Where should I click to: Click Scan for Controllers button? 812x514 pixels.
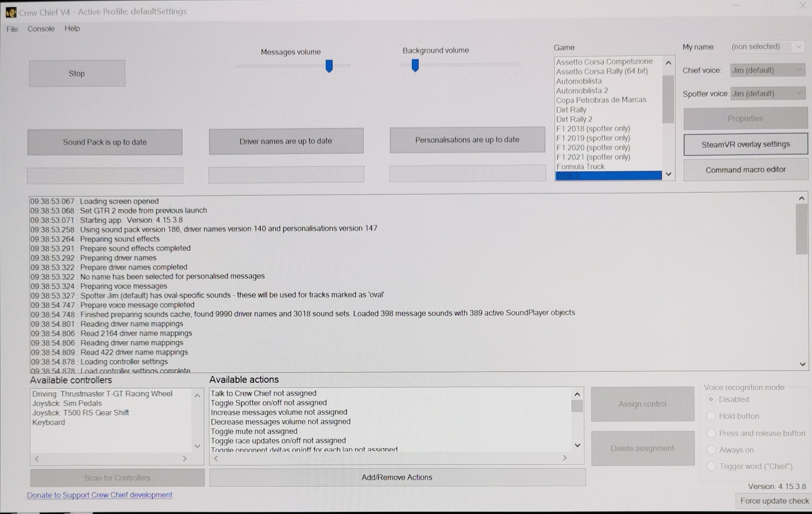[x=117, y=478]
